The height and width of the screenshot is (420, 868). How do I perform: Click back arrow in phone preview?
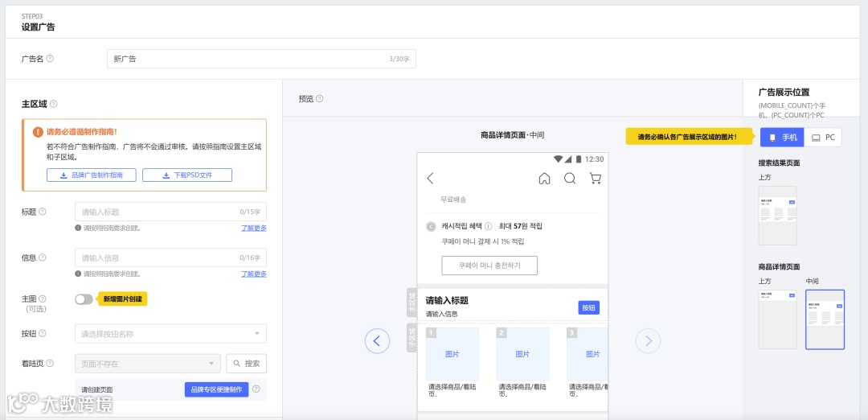pyautogui.click(x=430, y=179)
